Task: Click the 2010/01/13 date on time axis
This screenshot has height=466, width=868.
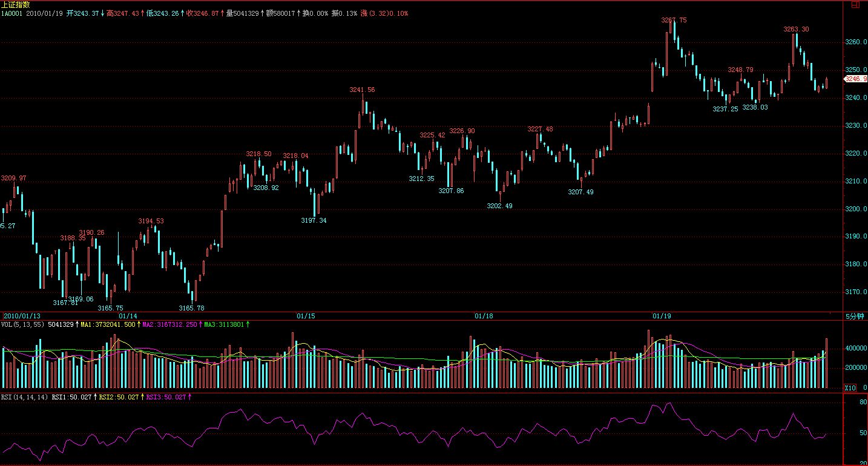Action: [22, 316]
